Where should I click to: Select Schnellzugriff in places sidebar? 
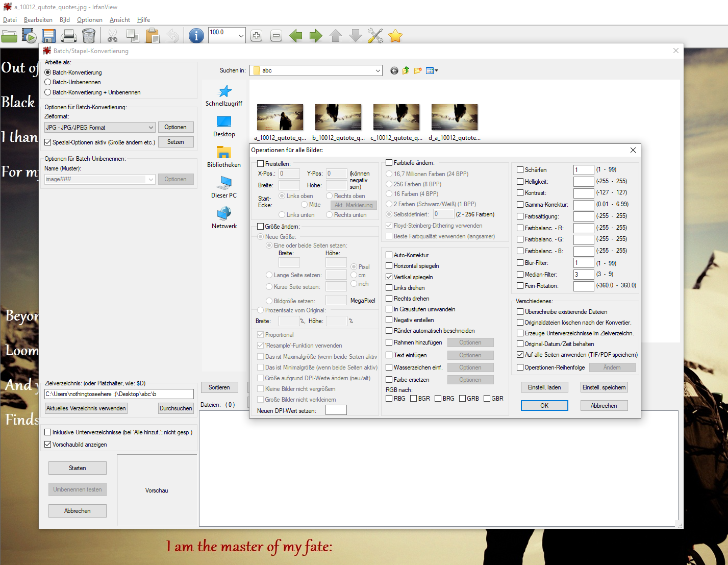224,96
